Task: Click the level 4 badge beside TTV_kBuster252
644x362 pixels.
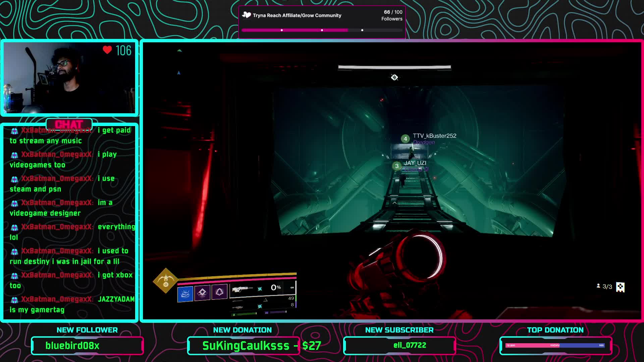Action: 405,138
